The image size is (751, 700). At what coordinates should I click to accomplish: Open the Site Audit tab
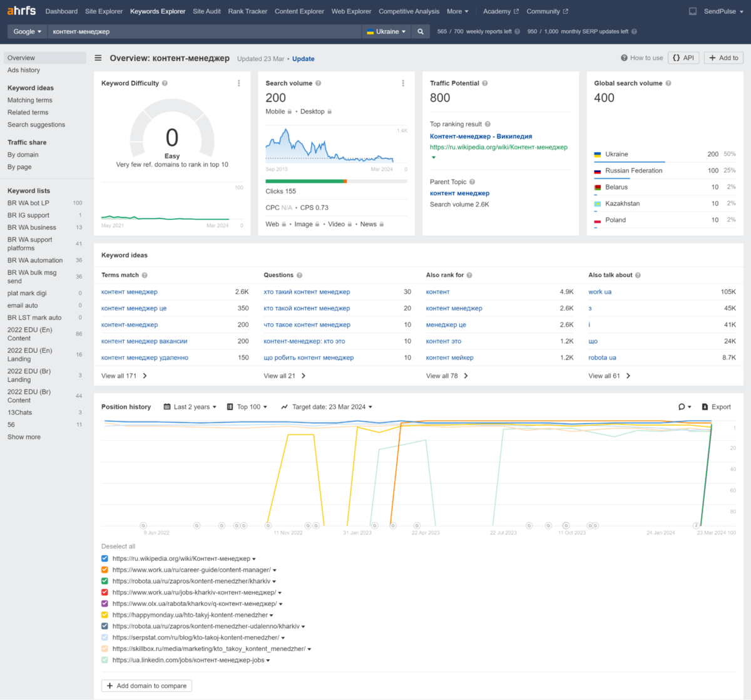207,11
